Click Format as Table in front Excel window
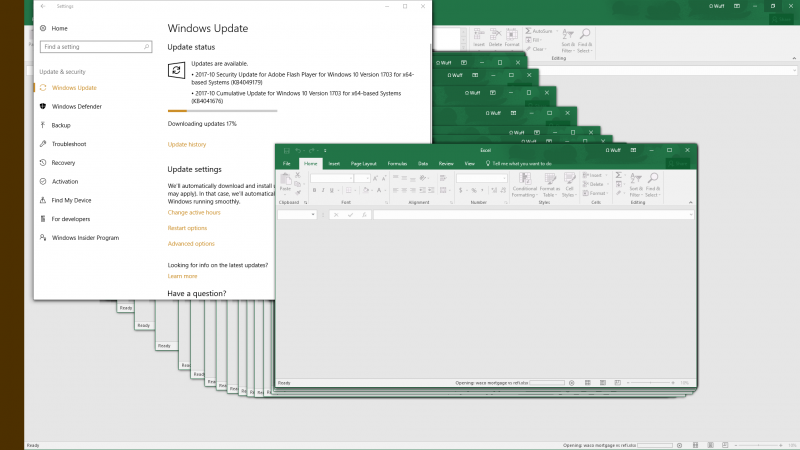 550,182
